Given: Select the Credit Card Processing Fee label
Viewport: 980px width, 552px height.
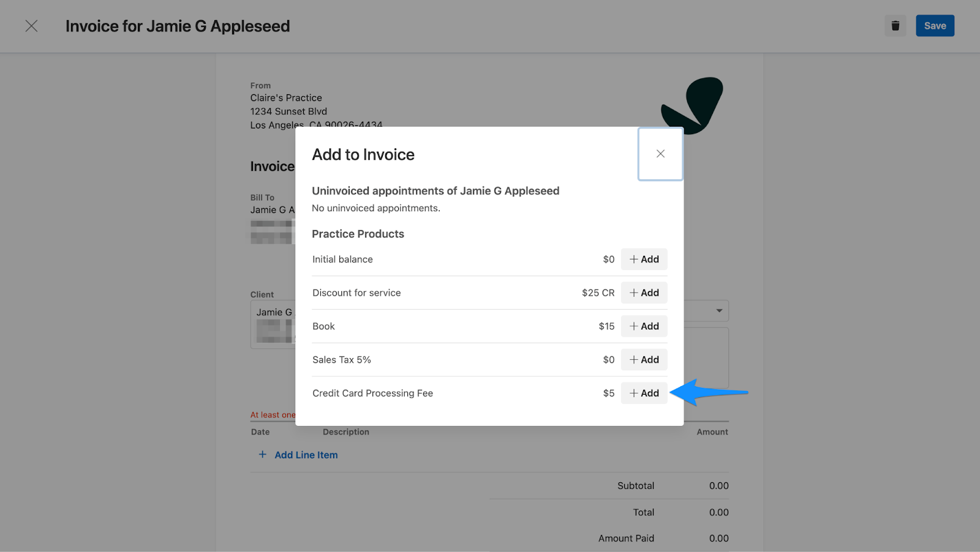Looking at the screenshot, I should [372, 393].
